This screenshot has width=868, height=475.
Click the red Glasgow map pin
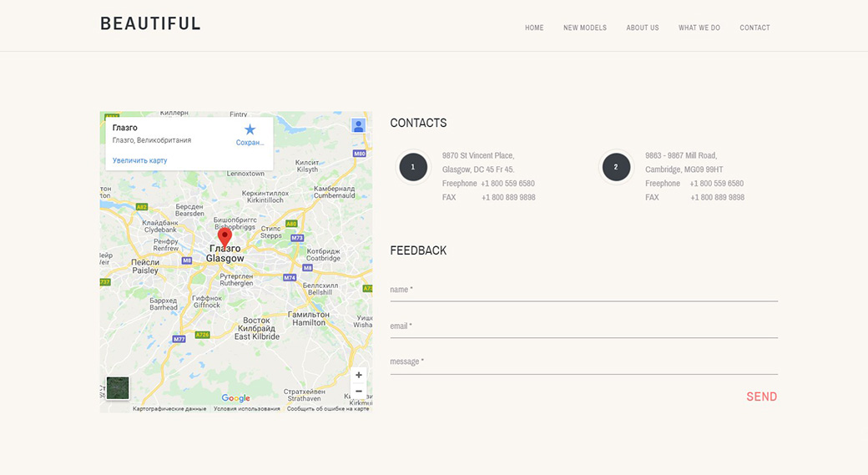click(225, 237)
